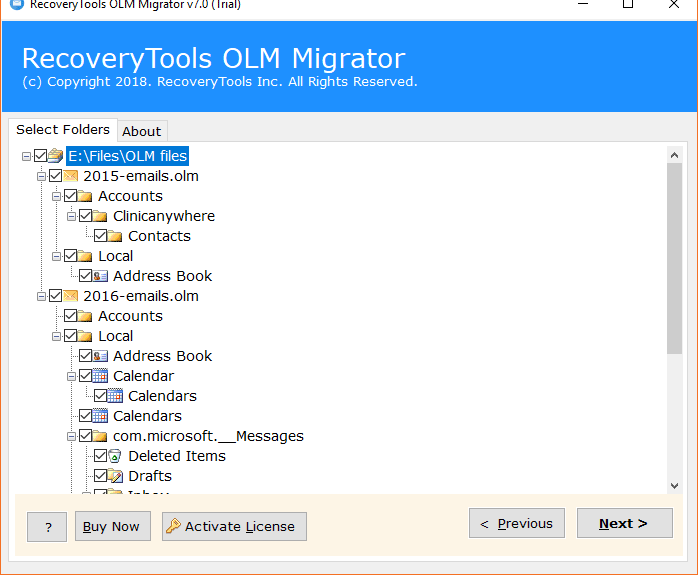Click the Activate License button
The image size is (698, 587).
[234, 526]
